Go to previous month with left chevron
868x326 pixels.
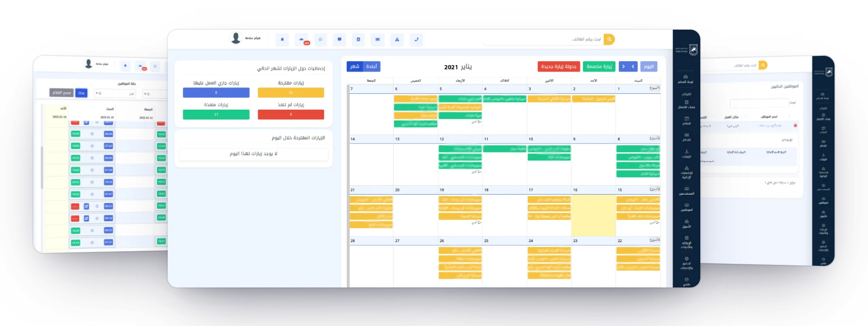(x=633, y=66)
